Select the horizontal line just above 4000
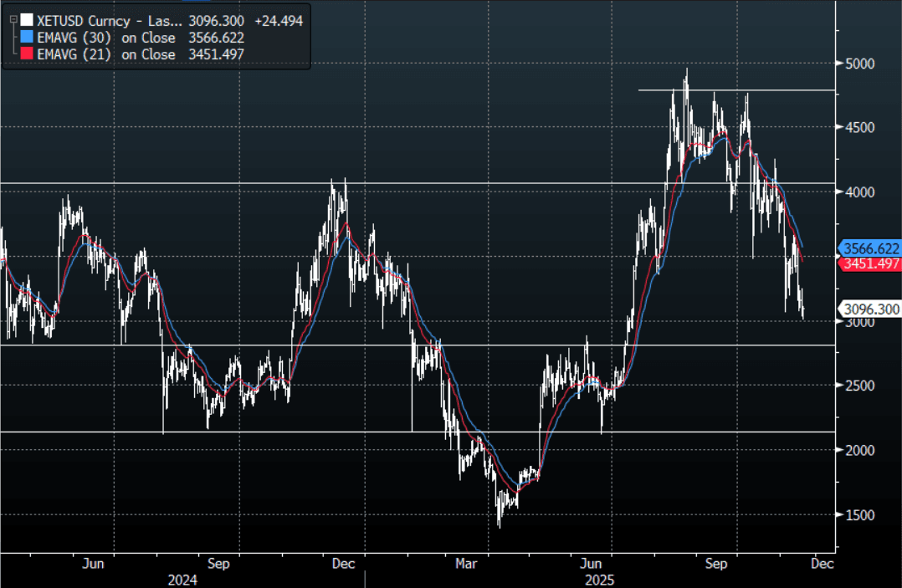 pos(502,182)
